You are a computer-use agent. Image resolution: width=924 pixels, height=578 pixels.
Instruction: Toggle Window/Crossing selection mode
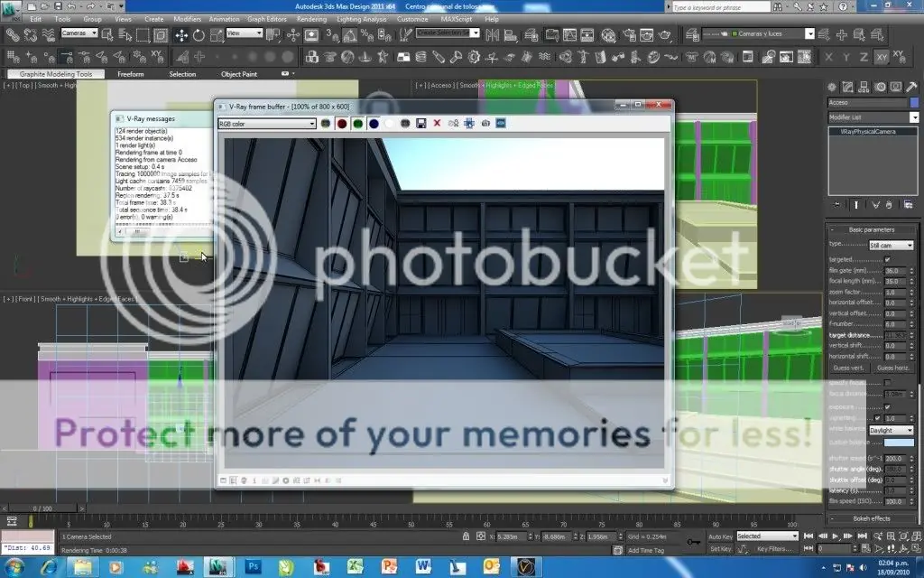161,35
